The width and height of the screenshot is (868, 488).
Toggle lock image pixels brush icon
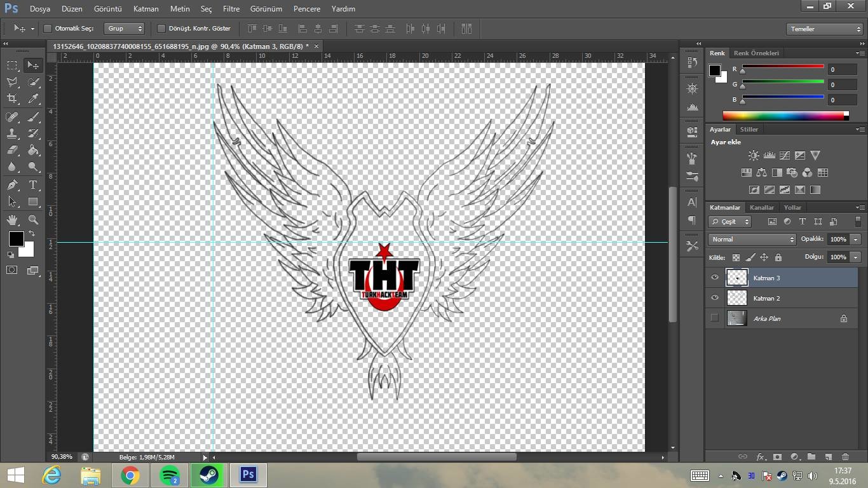click(750, 257)
